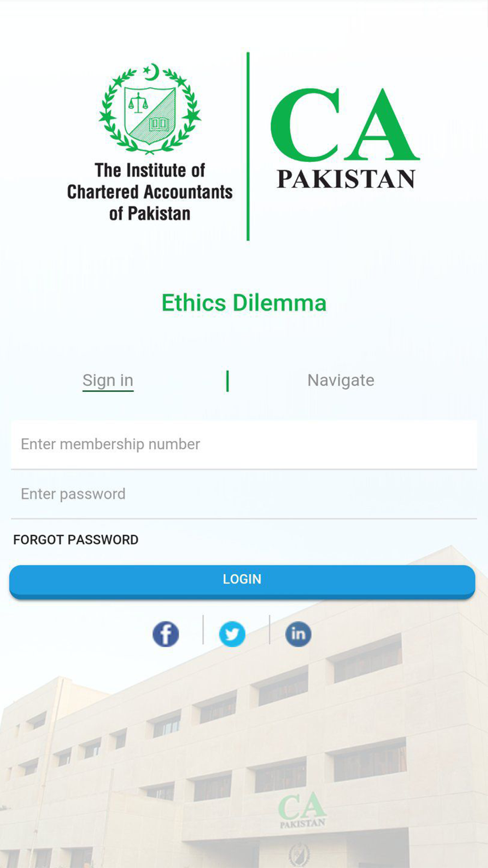Click the emblem on the building entrance
Viewport: 488px width, 868px height.
pyautogui.click(x=298, y=854)
